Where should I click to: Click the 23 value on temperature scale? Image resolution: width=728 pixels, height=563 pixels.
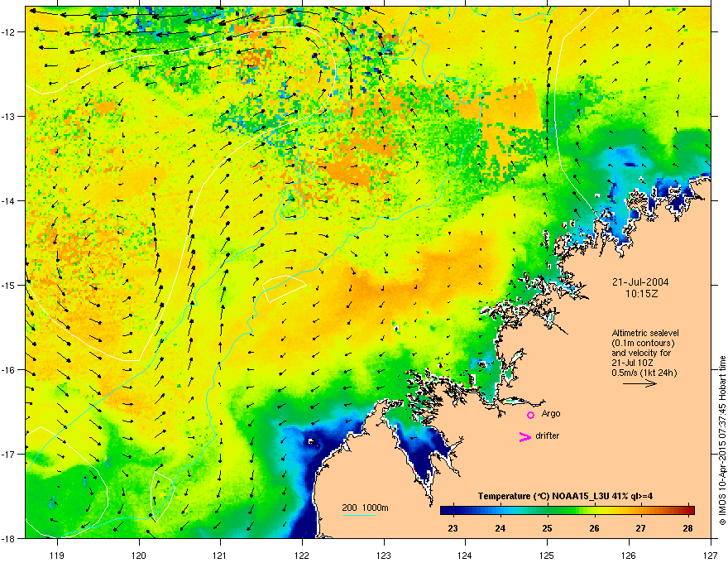453,528
